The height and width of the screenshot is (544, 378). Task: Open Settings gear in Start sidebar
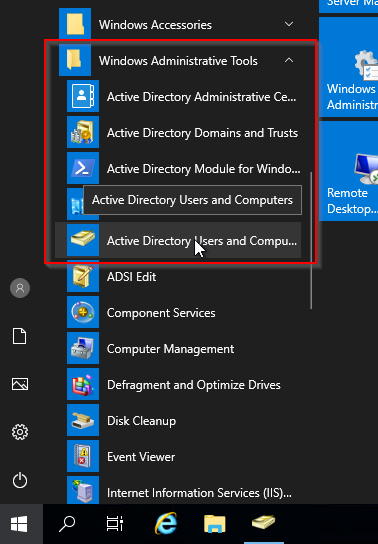point(20,432)
